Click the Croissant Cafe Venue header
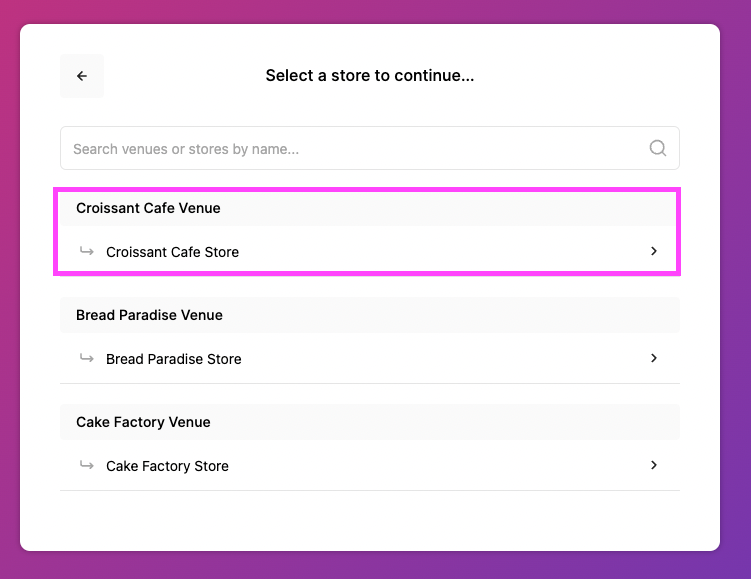The width and height of the screenshot is (751, 579). point(148,208)
